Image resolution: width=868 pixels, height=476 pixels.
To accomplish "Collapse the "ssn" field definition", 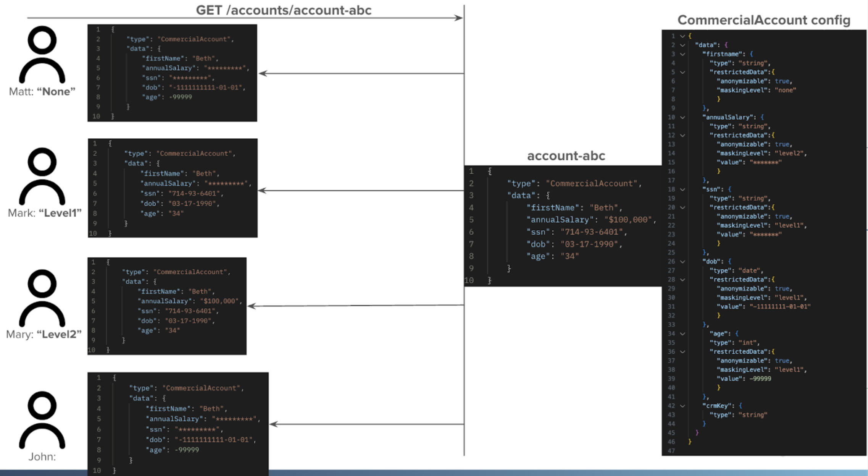I will coord(683,189).
